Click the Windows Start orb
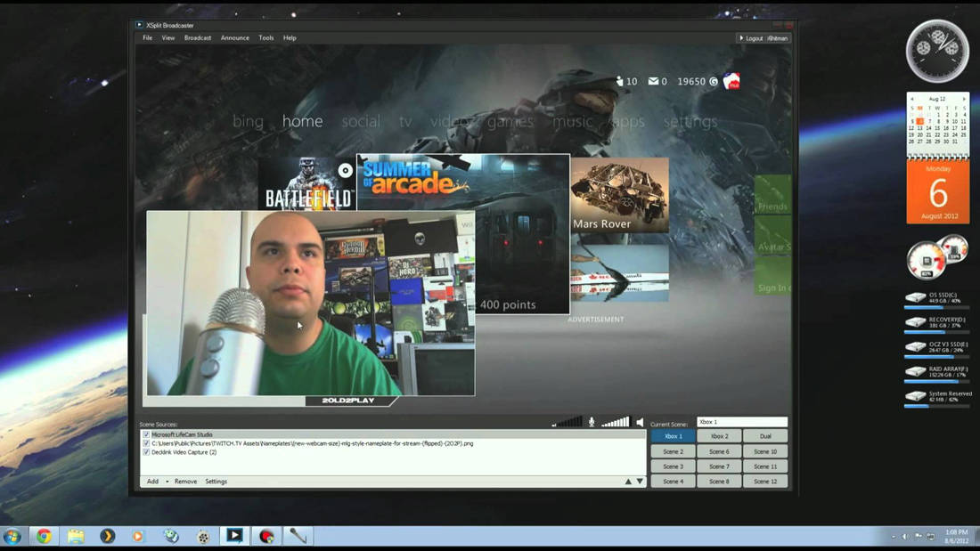 click(12, 536)
